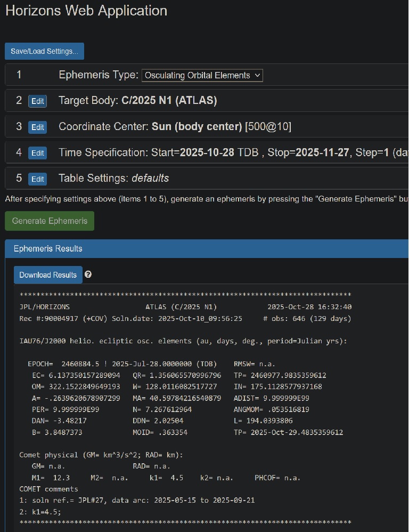The width and height of the screenshot is (409, 532).
Task: Click Save/Load Settings button
Action: coord(44,51)
